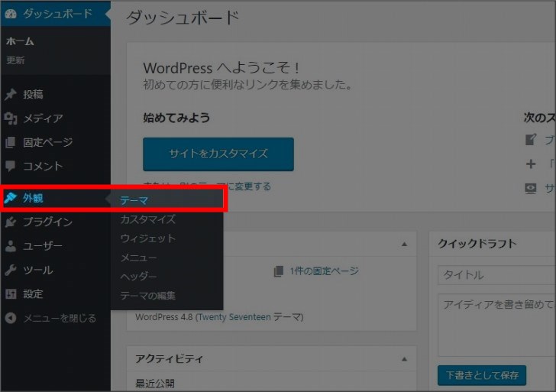Click the サイトをカスタマイズ button
556x392 pixels.
click(x=218, y=154)
